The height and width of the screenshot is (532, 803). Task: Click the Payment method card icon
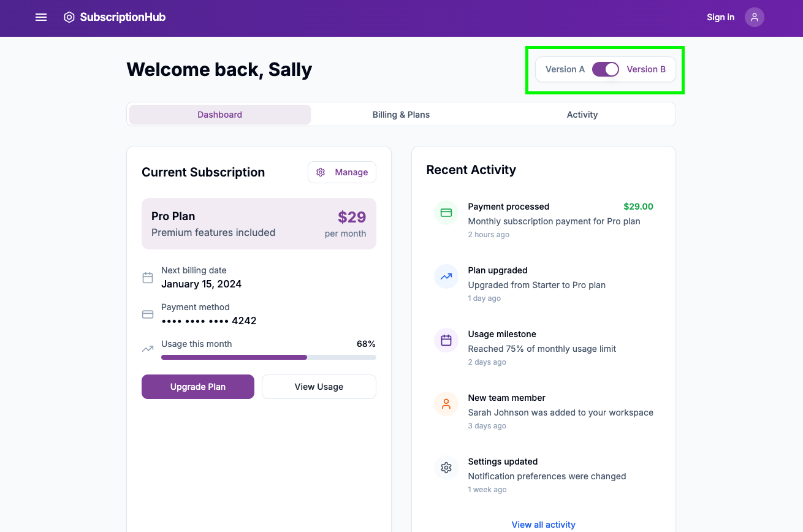pos(148,314)
